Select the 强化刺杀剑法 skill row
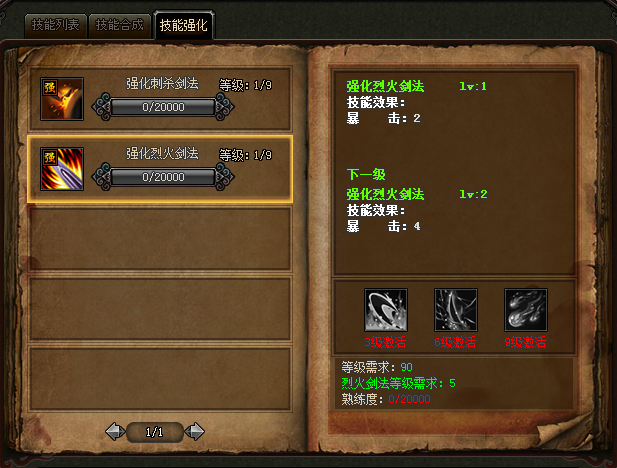This screenshot has width=617, height=468. (160, 99)
